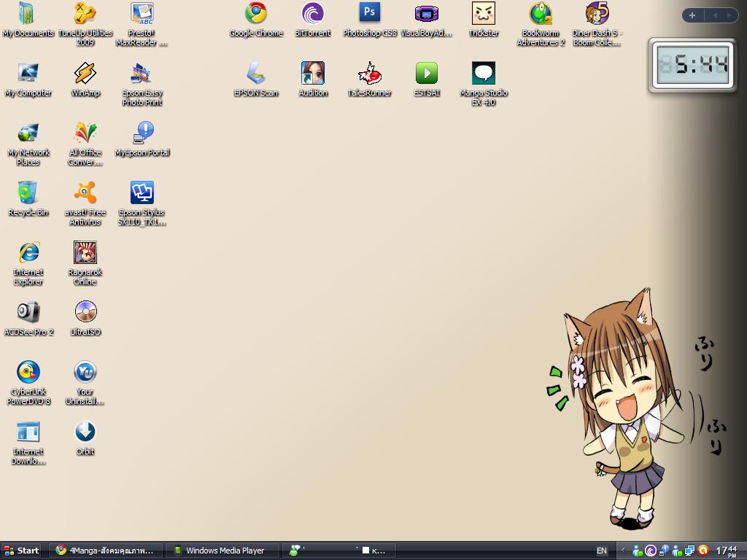This screenshot has width=747, height=560.
Task: Open the My Documents desktop folder
Action: [x=28, y=20]
